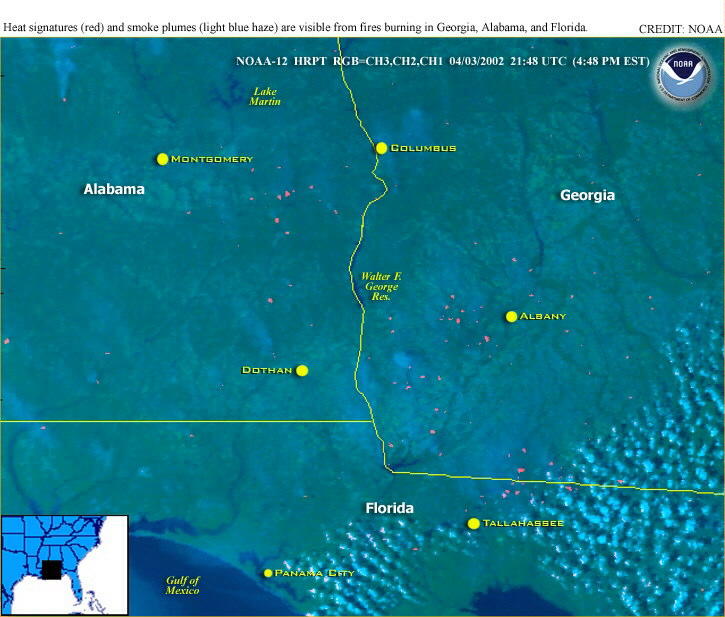Click the 4:48 PM EST time text
This screenshot has height=617, width=725.
pos(611,61)
